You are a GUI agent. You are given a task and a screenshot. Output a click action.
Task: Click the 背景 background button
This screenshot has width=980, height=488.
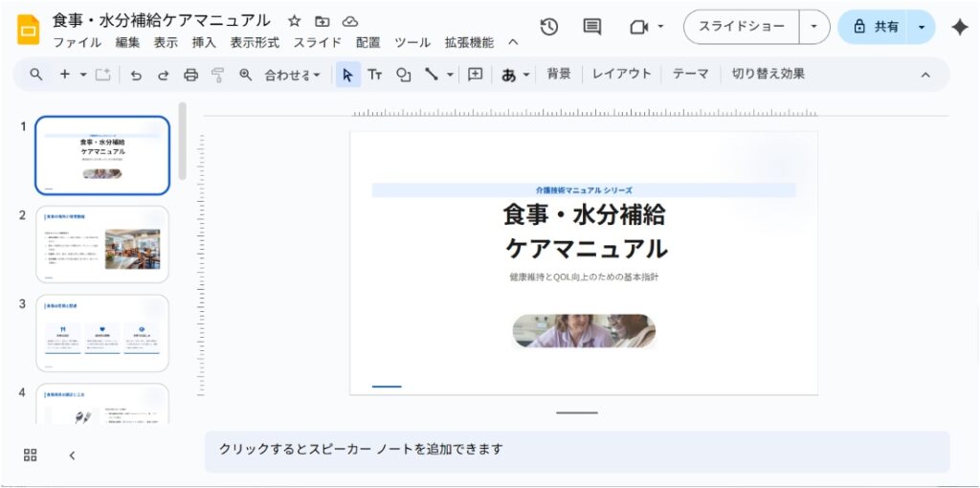(559, 74)
